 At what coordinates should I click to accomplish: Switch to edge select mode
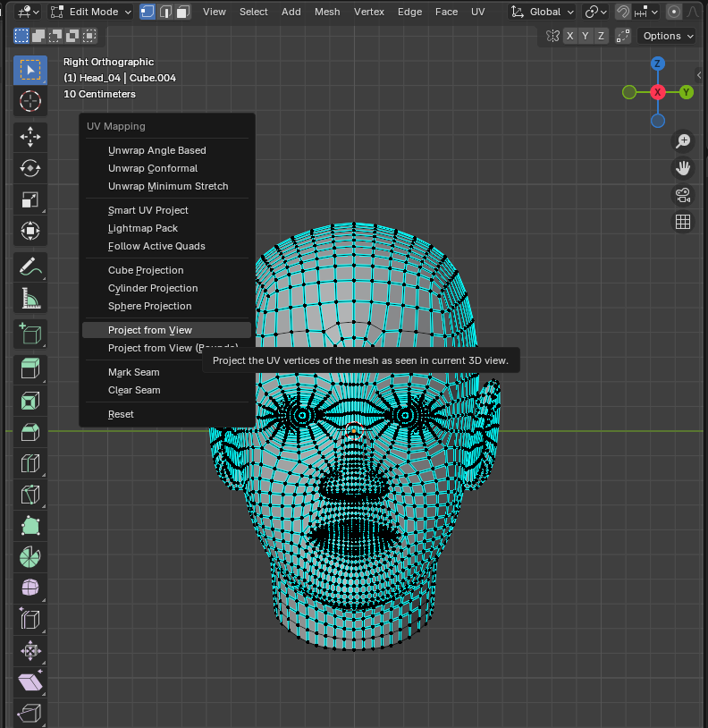click(165, 12)
